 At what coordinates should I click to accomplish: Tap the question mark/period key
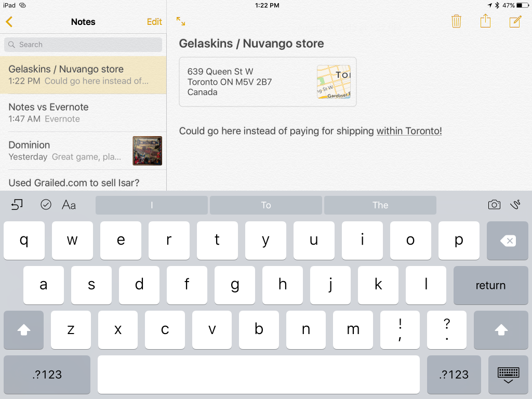[447, 330]
